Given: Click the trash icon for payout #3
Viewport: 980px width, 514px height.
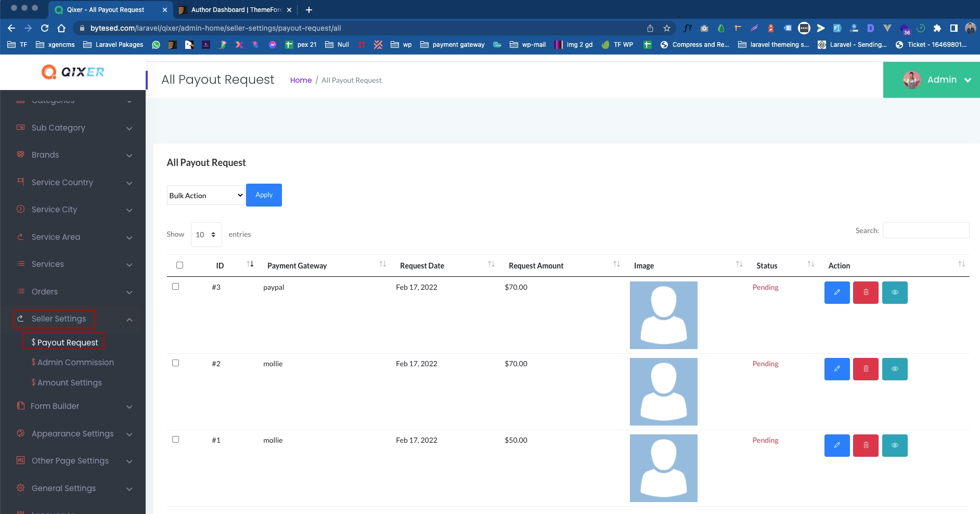Looking at the screenshot, I should [866, 292].
